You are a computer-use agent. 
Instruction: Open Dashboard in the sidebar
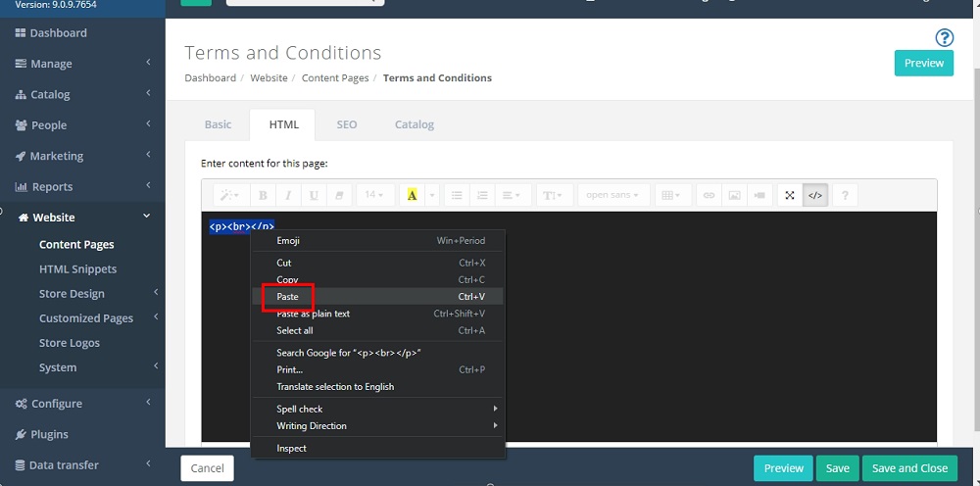82,33
